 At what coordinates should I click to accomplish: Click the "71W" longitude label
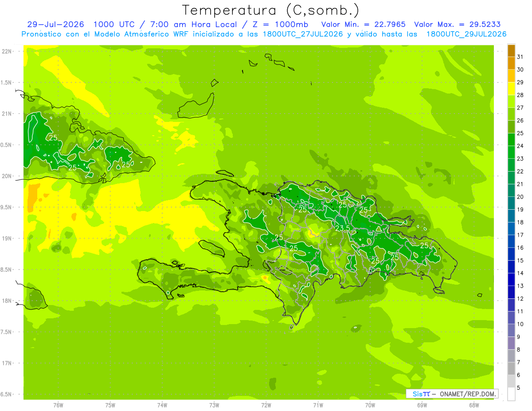click(x=318, y=405)
